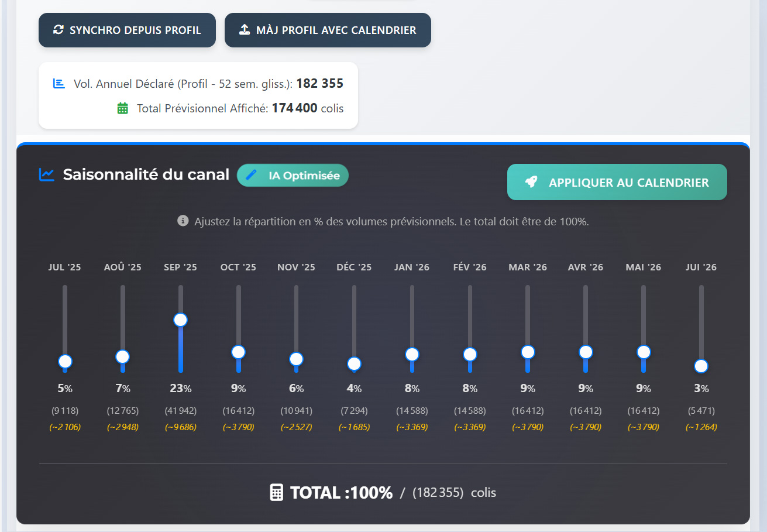767x532 pixels.
Task: Click the upper track of the SEP '25 slider
Action: [x=180, y=298]
